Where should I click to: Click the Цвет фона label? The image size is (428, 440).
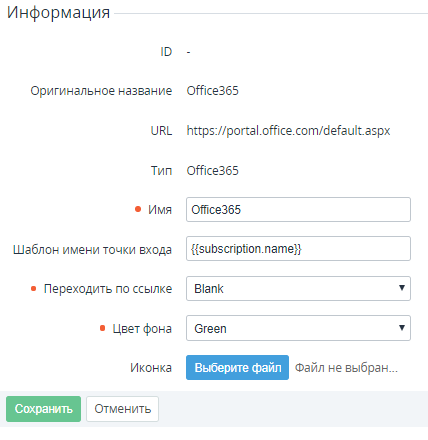pyautogui.click(x=142, y=329)
